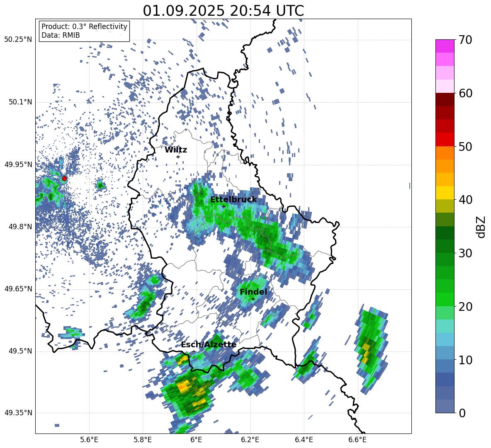The image size is (491, 448).
Task: Click the 6.2°E longitude label
Action: coord(250,440)
